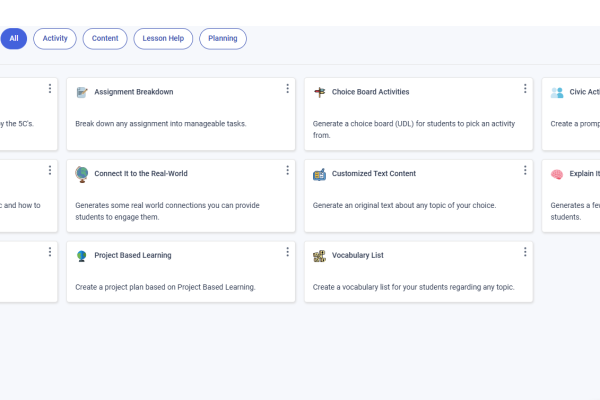The width and height of the screenshot is (600, 400).
Task: Click the Project Based Learning globe icon
Action: click(82, 256)
